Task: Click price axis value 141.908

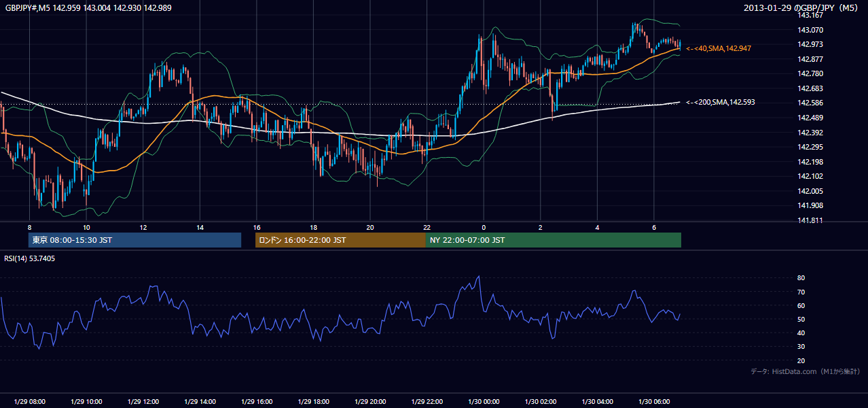Action: pyautogui.click(x=810, y=205)
